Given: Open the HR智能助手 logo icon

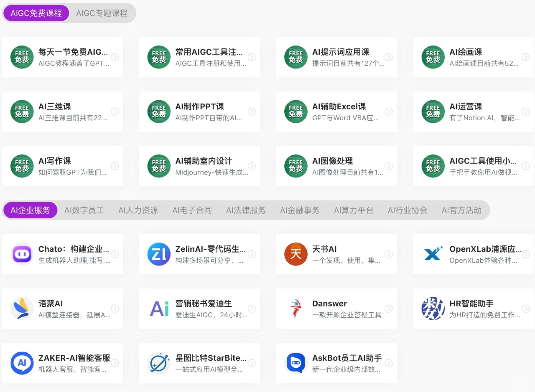Looking at the screenshot, I should [x=433, y=309].
